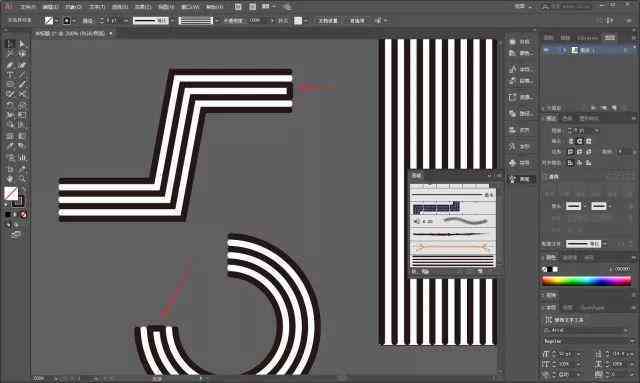
Task: Select the Hand tool
Action: [10, 179]
